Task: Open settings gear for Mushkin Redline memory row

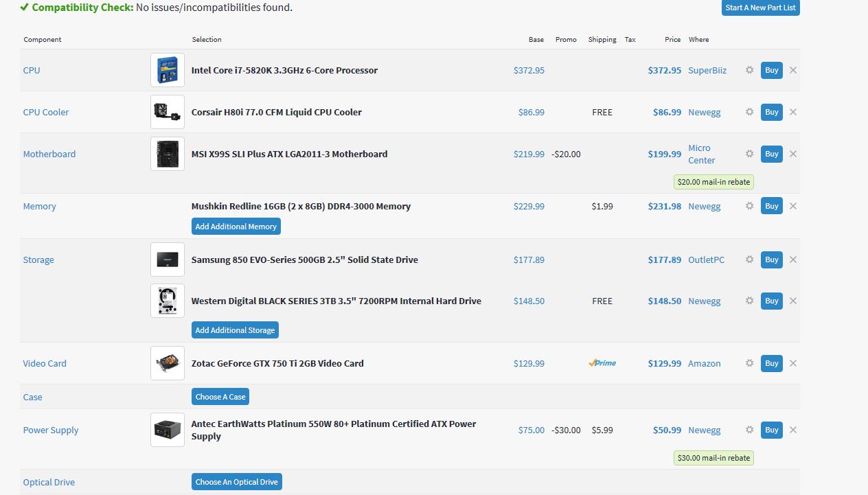Action: [x=749, y=206]
